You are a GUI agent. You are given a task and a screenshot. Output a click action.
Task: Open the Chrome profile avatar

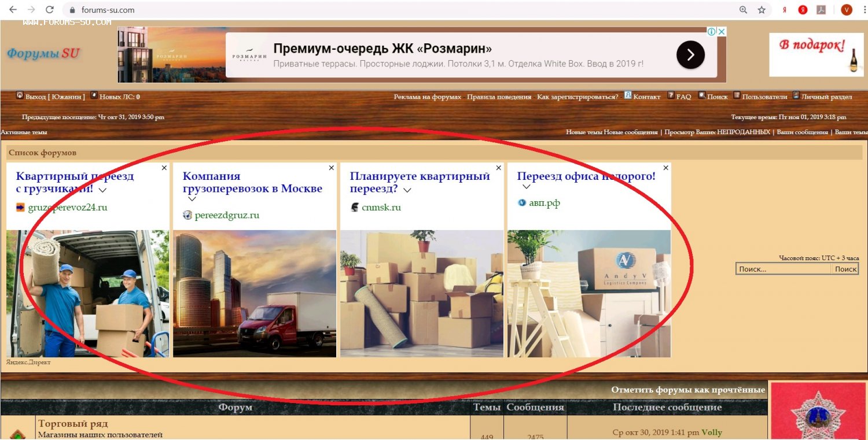(847, 10)
